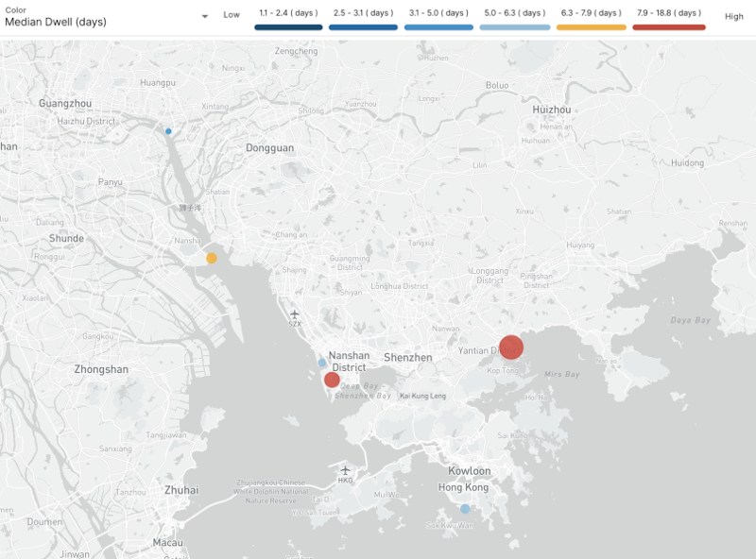This screenshot has width=756, height=559.
Task: Click the Guangzhou city label
Action: point(65,103)
